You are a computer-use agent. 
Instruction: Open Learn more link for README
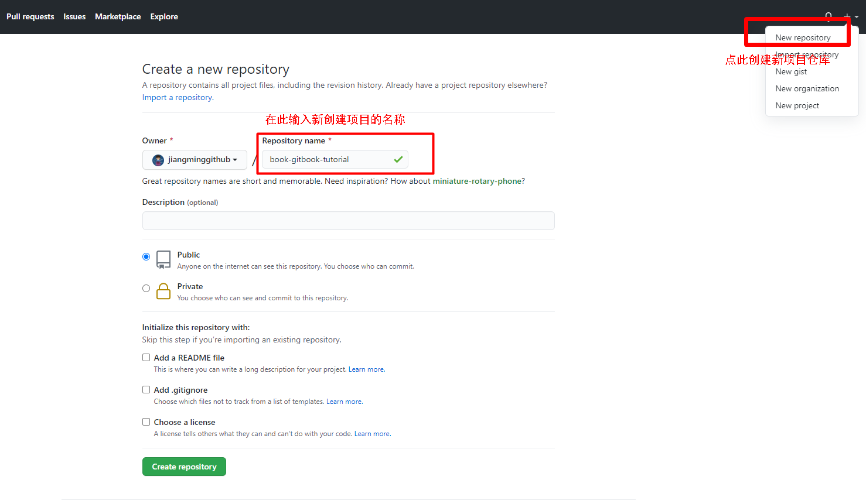[x=367, y=369]
